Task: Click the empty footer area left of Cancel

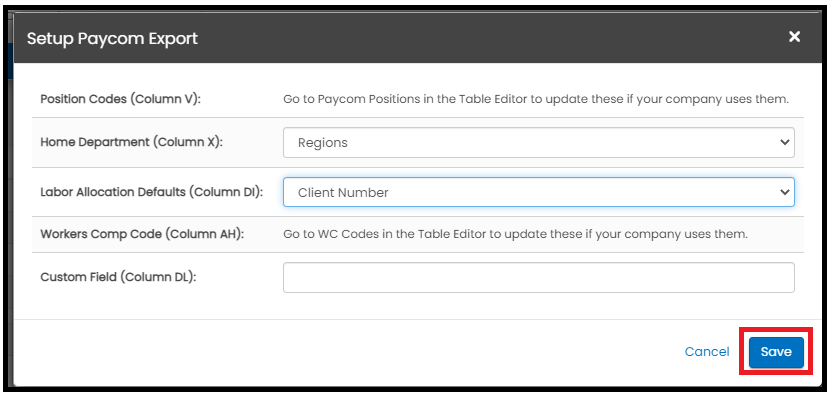Action: coord(344,352)
